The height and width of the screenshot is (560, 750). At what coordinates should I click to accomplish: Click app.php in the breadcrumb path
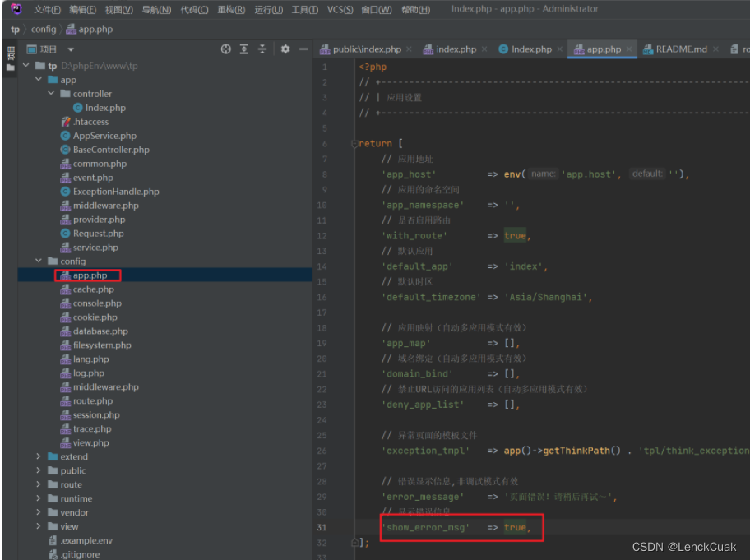(x=90, y=29)
